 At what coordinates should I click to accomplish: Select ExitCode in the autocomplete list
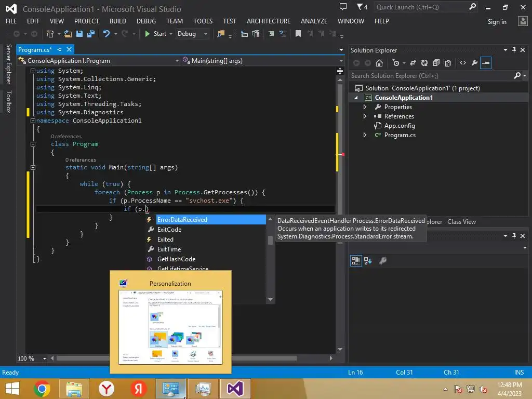tap(206, 230)
